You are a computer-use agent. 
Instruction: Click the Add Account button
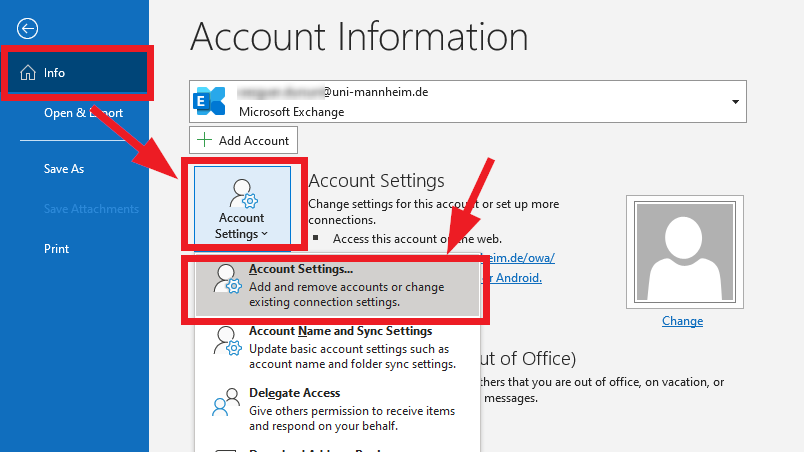pos(243,140)
